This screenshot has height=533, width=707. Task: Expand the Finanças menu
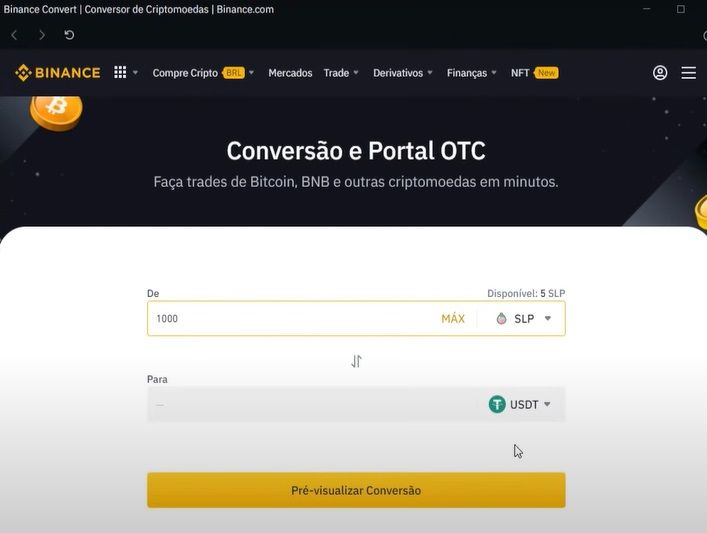pos(472,73)
